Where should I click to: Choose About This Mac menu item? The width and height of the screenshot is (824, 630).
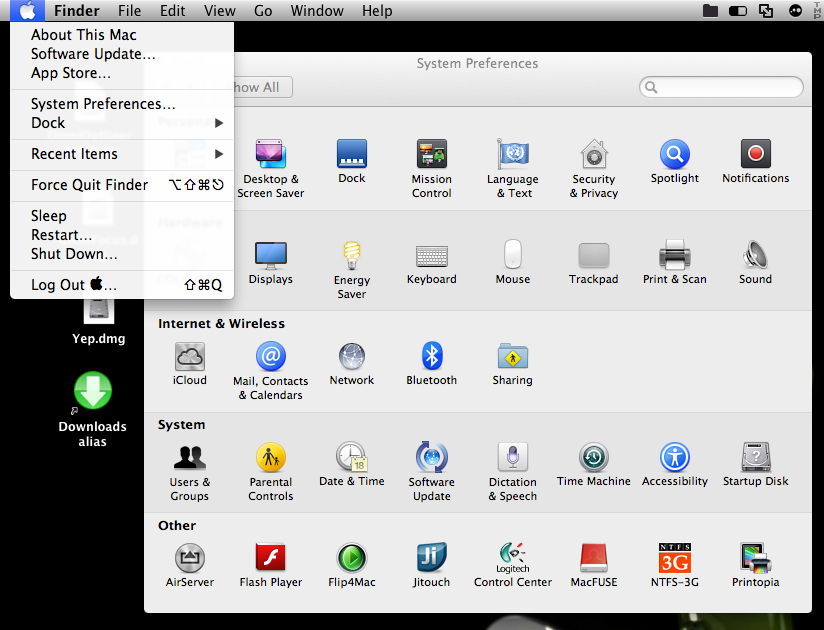point(122,35)
